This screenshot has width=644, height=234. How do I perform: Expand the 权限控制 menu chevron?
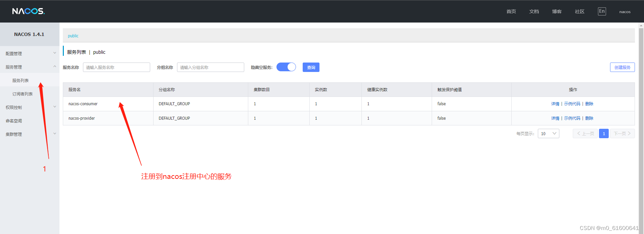pyautogui.click(x=55, y=107)
